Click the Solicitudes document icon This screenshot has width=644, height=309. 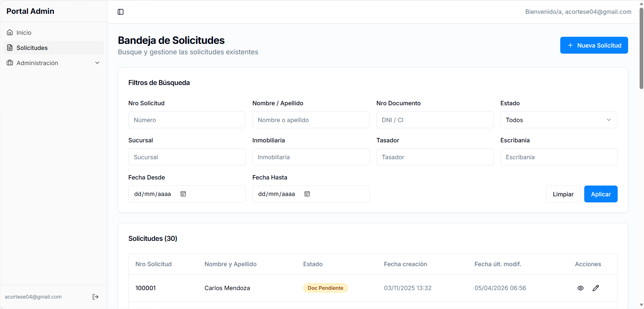tap(10, 47)
